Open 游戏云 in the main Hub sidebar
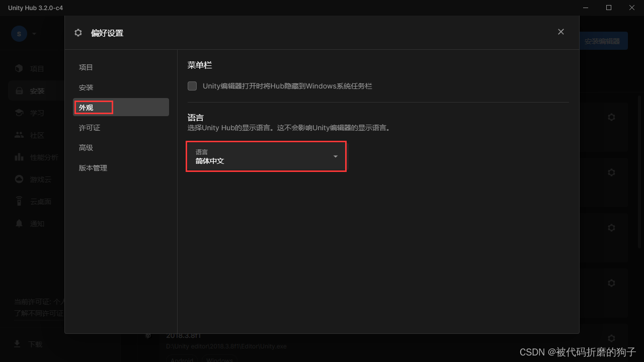The width and height of the screenshot is (644, 362). coord(36,179)
